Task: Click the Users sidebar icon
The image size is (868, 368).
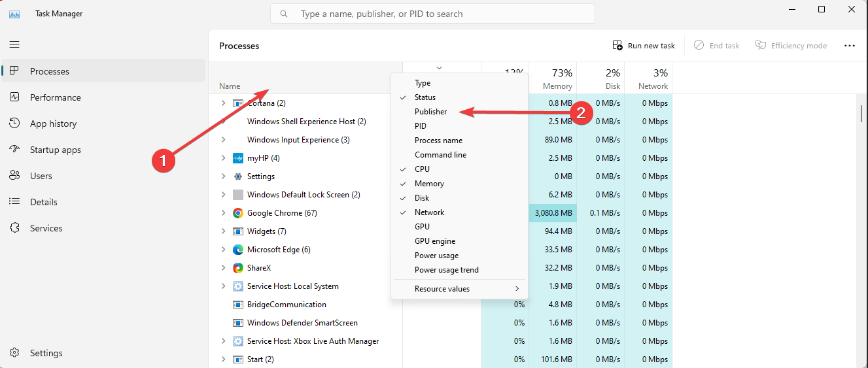Action: pyautogui.click(x=14, y=175)
